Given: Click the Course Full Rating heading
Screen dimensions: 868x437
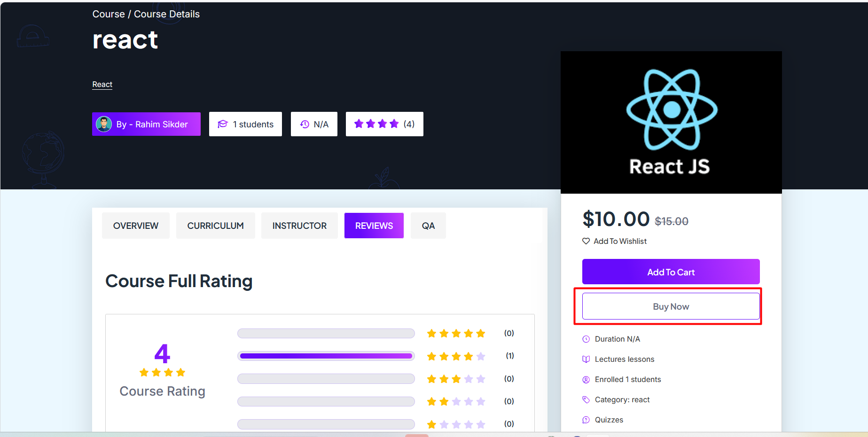Looking at the screenshot, I should click(x=179, y=281).
